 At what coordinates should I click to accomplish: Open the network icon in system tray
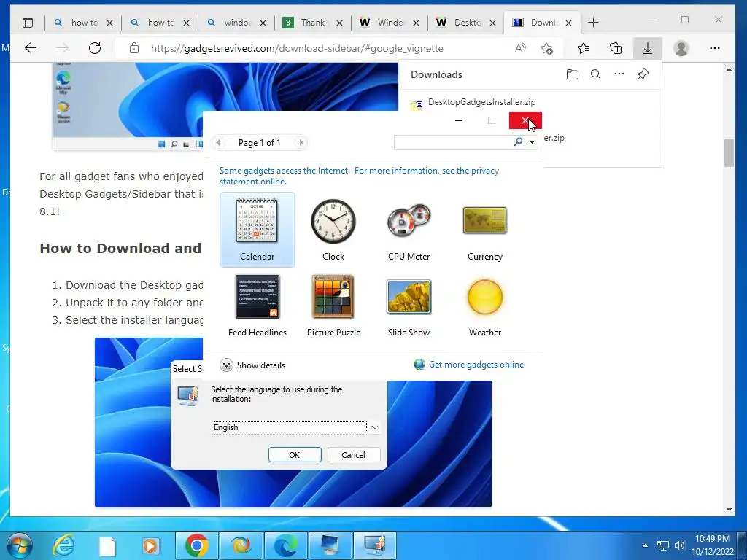[x=662, y=545]
